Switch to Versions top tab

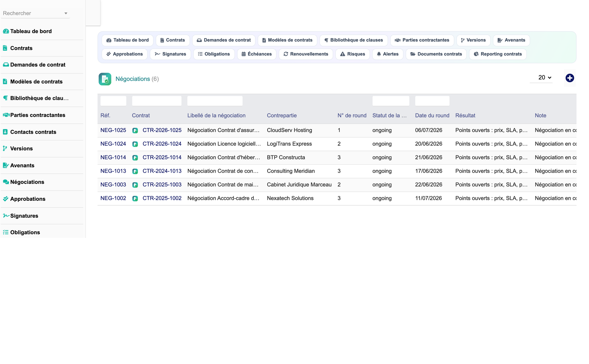pos(473,40)
